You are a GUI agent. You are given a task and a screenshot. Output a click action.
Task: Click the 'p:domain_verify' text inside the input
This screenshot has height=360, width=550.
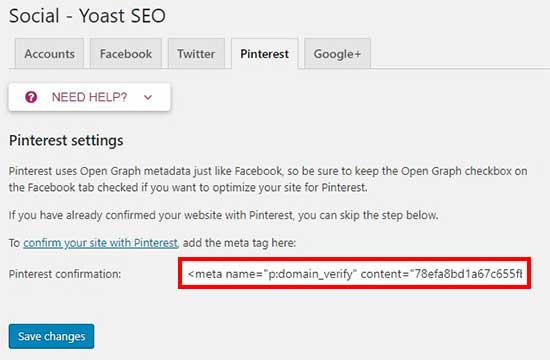click(x=310, y=274)
